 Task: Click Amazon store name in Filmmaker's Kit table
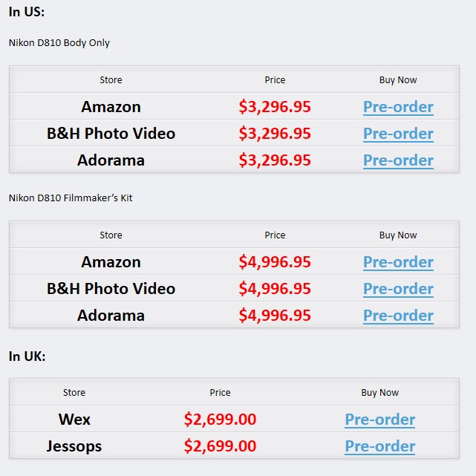click(x=111, y=262)
